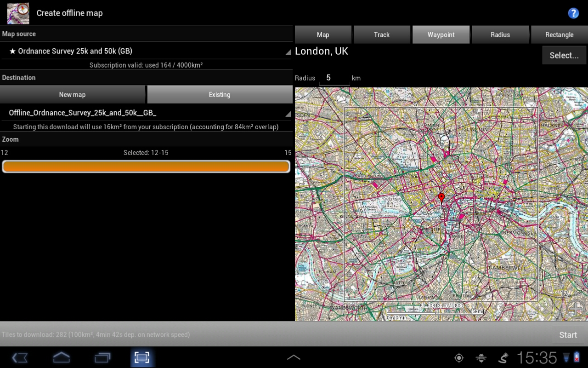Select the New map destination option

coord(73,95)
